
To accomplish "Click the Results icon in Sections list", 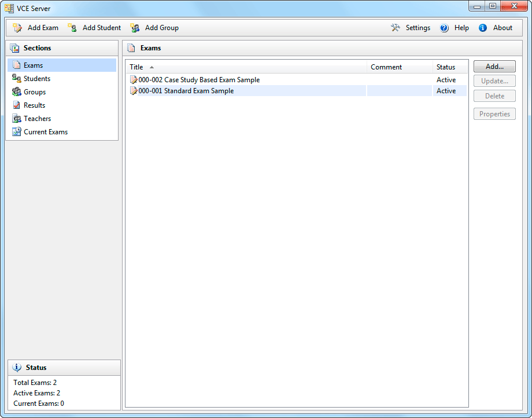I will pos(16,105).
